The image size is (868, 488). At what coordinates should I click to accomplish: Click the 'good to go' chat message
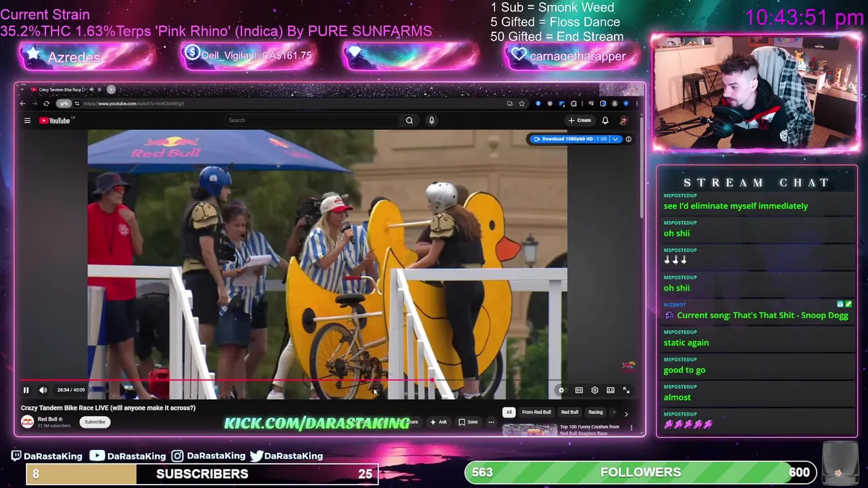point(684,370)
